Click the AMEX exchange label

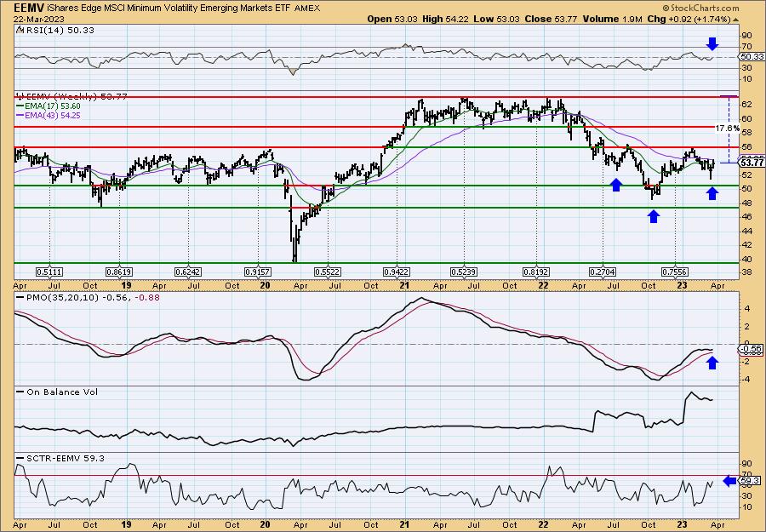click(308, 9)
